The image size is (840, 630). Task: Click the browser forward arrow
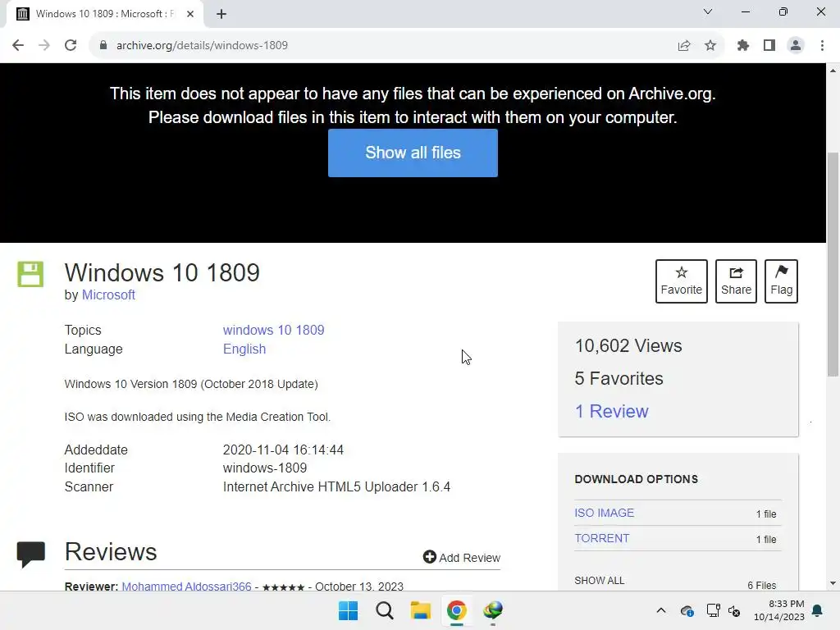(44, 46)
